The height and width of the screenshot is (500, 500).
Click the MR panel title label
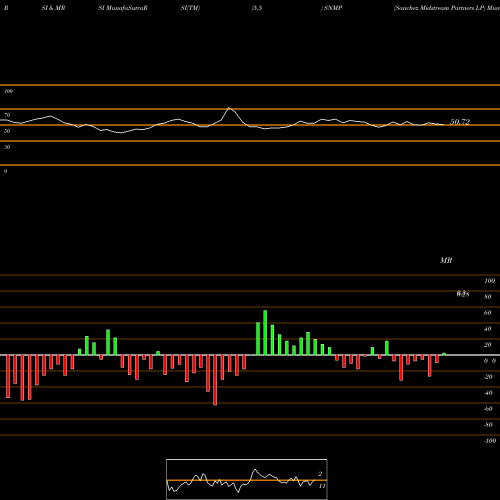(x=446, y=260)
